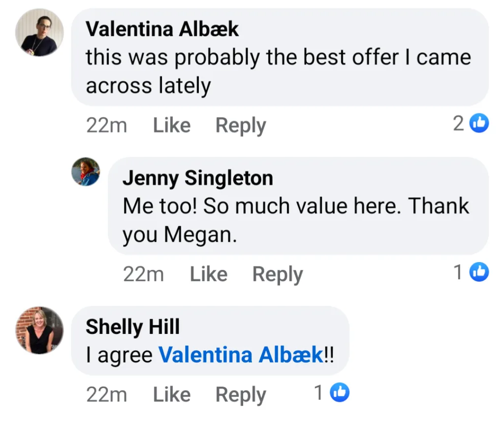Click the like reaction icon on Valentina's comment
Screen dimensions: 504x424
pyautogui.click(x=479, y=124)
